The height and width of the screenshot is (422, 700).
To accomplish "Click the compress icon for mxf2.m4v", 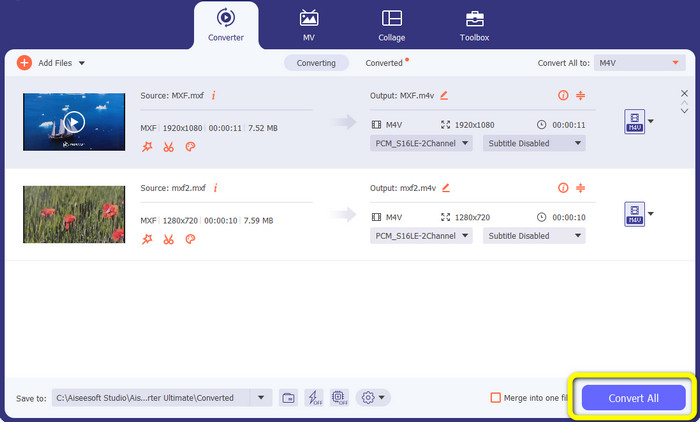I will [580, 188].
